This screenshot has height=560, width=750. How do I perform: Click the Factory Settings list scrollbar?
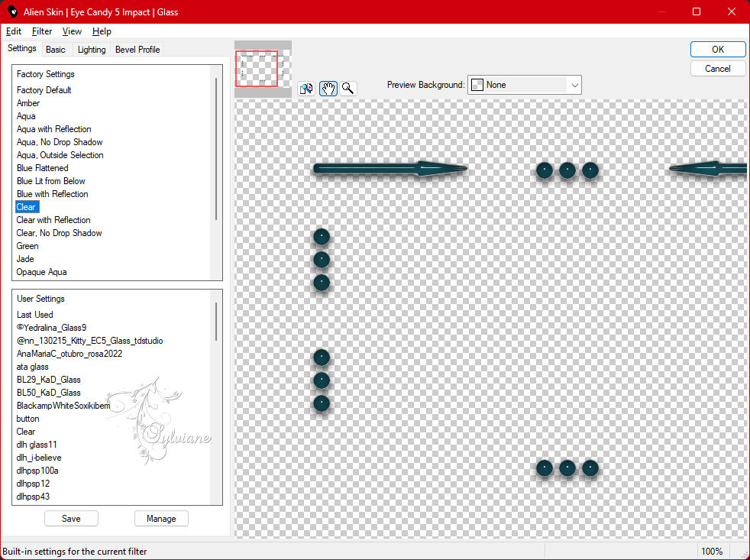coord(216,148)
